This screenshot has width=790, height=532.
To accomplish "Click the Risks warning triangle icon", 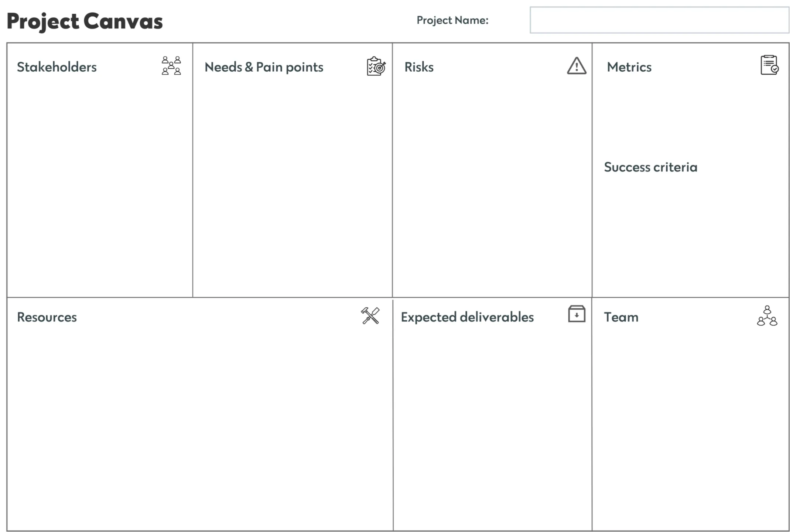I will [x=577, y=65].
